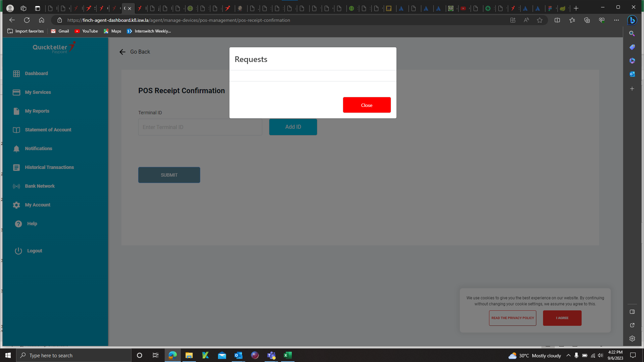644x362 pixels.
Task: Click the Go Back arrow icon
Action: [x=122, y=52]
